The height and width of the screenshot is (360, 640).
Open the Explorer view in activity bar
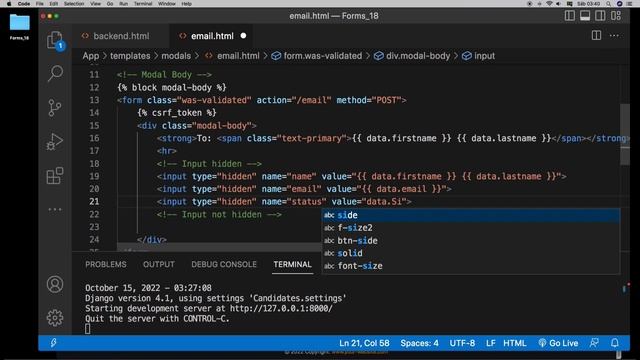pos(55,40)
